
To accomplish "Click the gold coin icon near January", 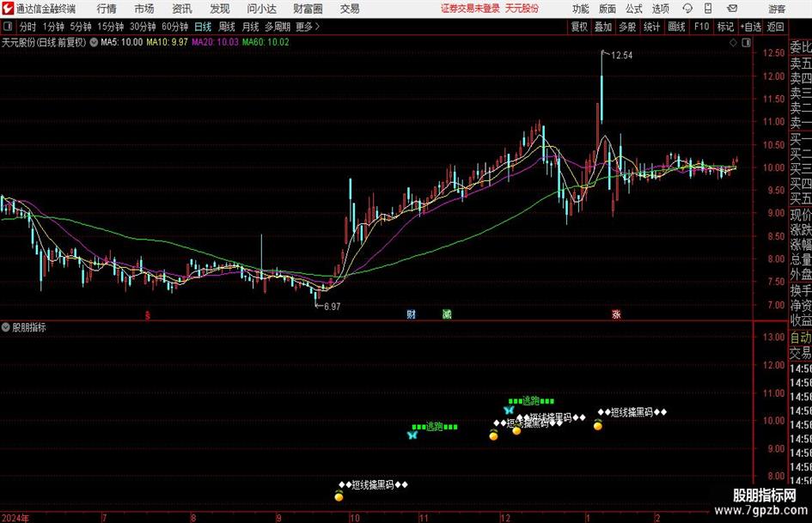I will [x=597, y=425].
